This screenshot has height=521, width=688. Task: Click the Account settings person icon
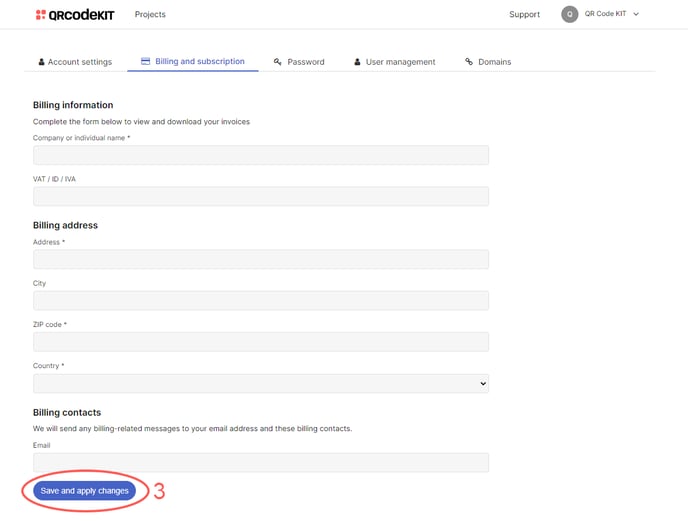pyautogui.click(x=41, y=62)
